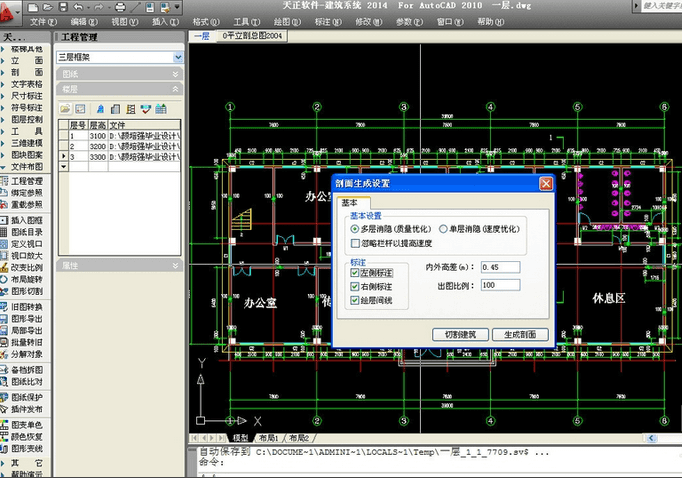
Task: Click the 生成剖面 button
Action: point(520,334)
